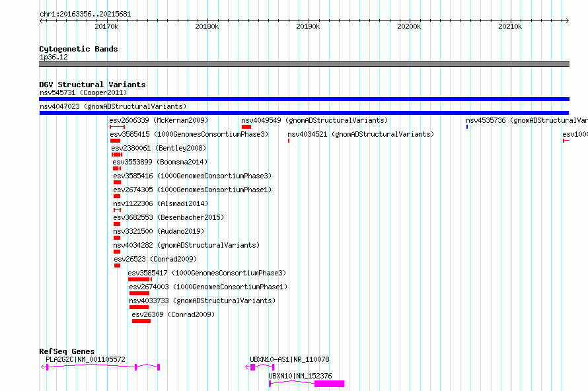This screenshot has height=391, width=588.
Task: Click red bar under nsv4033733
Action: tap(139, 307)
